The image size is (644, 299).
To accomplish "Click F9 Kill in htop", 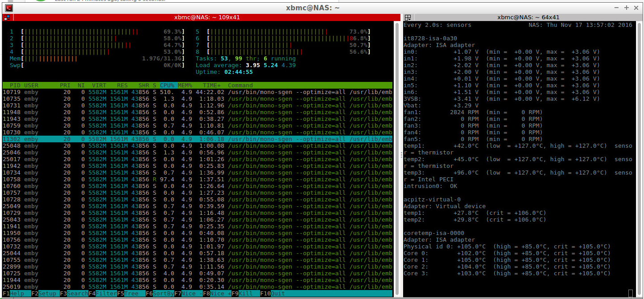I will point(246,294).
